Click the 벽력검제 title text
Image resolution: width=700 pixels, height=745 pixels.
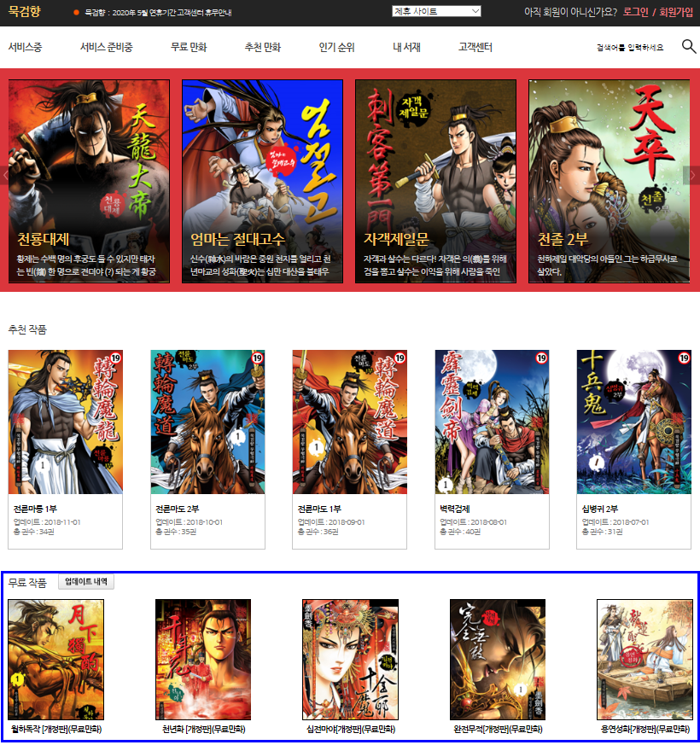455,509
